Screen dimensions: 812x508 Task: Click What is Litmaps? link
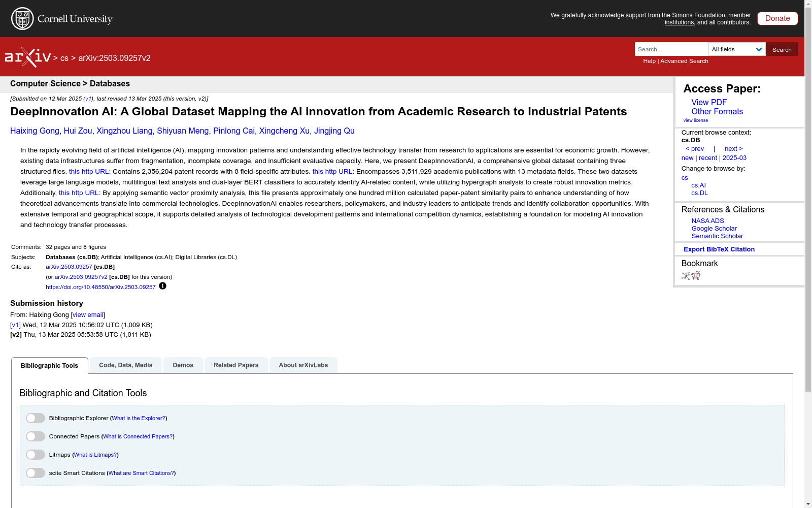point(95,455)
